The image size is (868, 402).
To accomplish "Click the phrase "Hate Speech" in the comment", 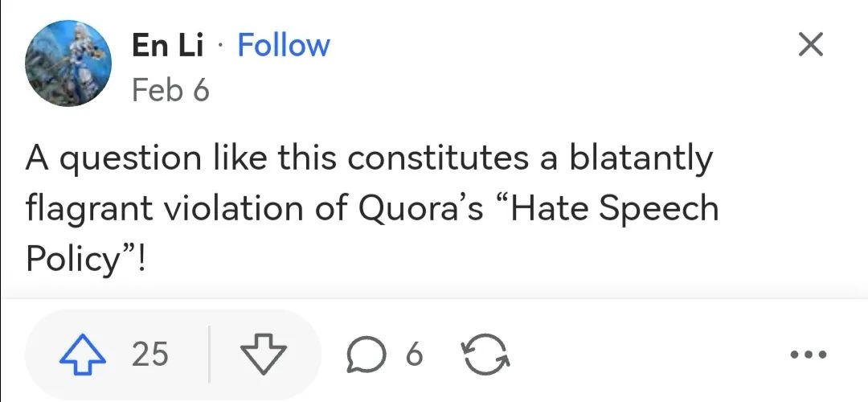I will pos(614,208).
